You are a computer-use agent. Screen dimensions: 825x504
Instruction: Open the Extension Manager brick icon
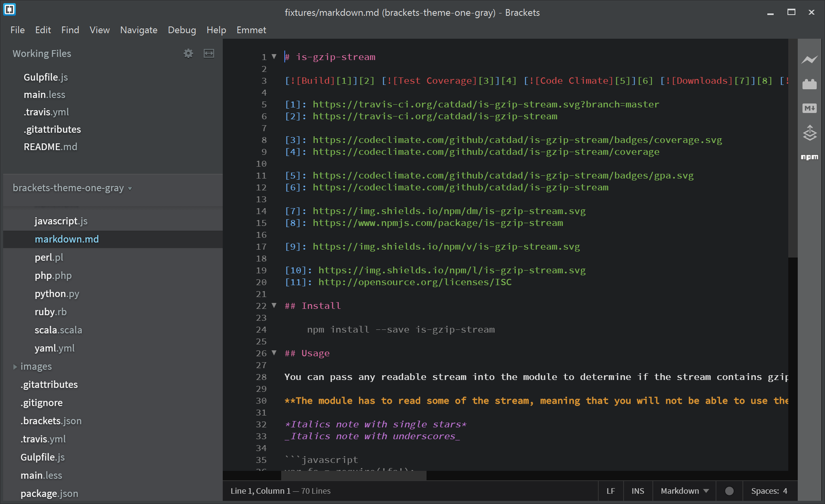click(810, 84)
